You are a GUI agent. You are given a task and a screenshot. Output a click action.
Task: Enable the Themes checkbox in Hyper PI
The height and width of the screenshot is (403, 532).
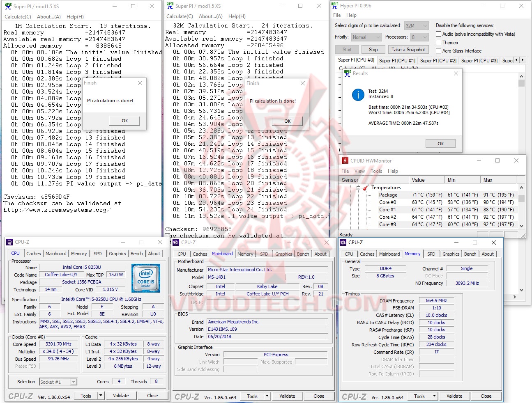pos(439,42)
